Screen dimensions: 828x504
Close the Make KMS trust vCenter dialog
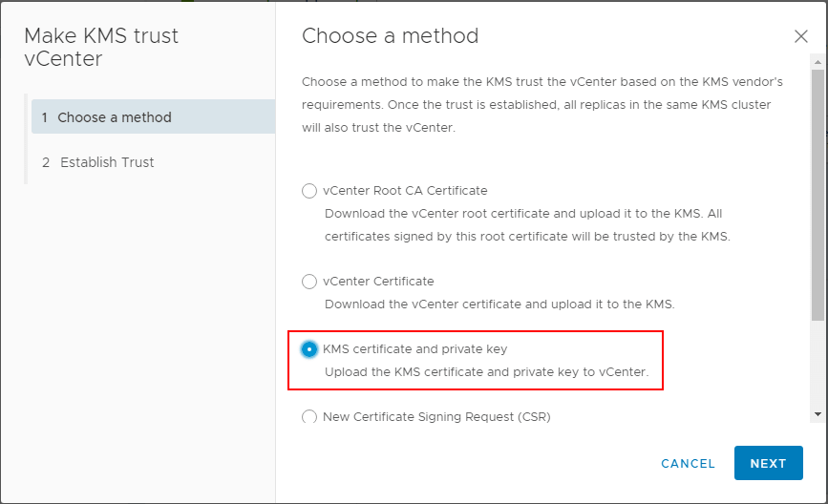point(800,36)
